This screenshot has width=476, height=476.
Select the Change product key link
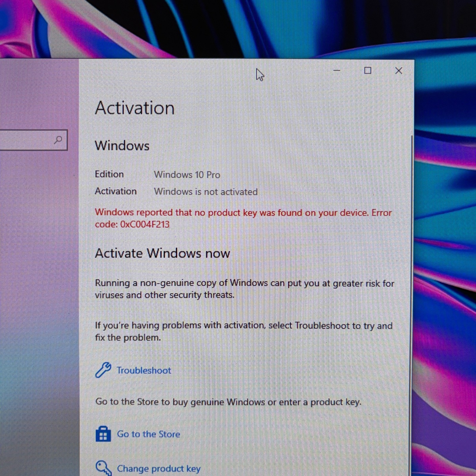159,469
